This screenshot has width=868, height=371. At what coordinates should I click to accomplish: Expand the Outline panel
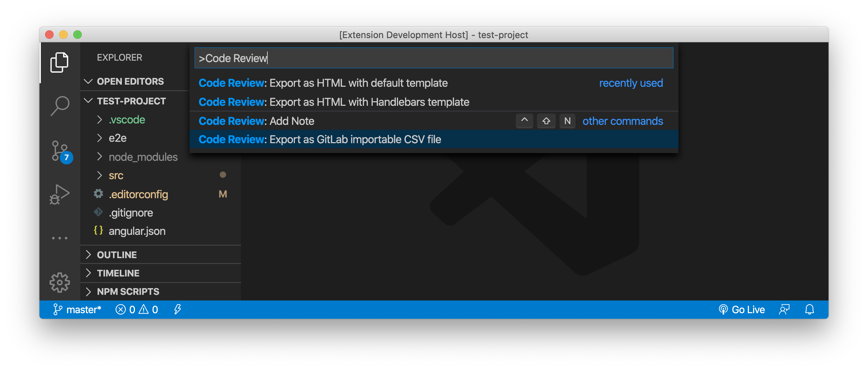(x=88, y=255)
